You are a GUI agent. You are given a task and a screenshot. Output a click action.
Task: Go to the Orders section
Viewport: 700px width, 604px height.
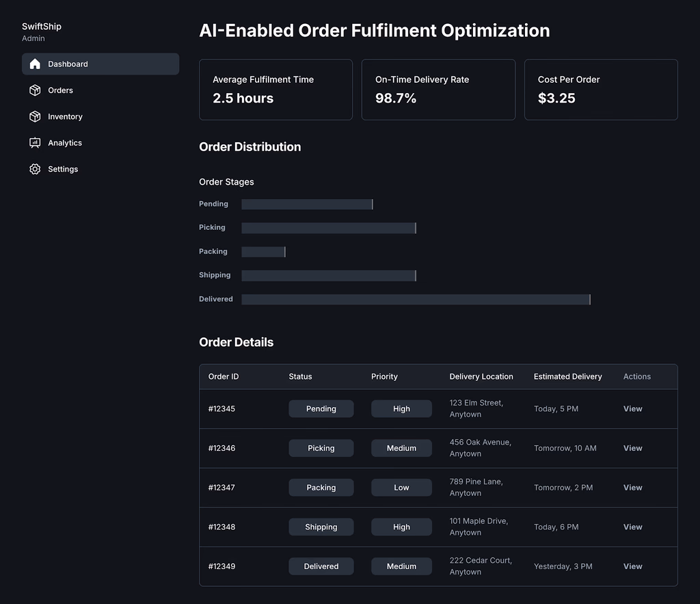pyautogui.click(x=100, y=90)
